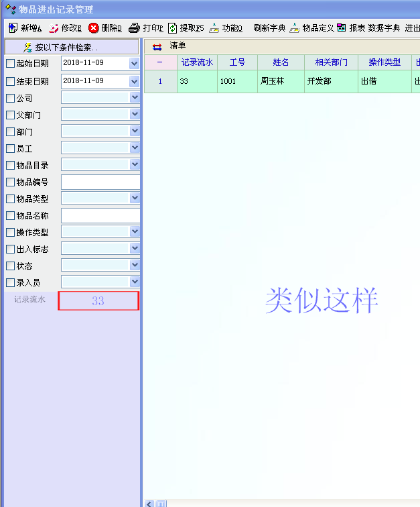Click the horizontal scrollbar left arrow
Screen dimensions: 420x507
(x=150, y=503)
